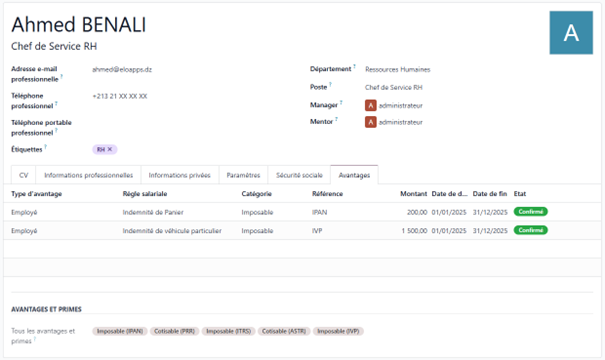The width and height of the screenshot is (605, 360).
Task: Click the 200,00 amount cell
Action: point(417,212)
